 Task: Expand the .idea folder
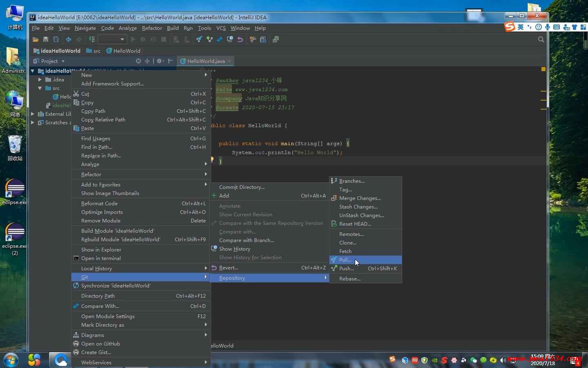(x=40, y=79)
